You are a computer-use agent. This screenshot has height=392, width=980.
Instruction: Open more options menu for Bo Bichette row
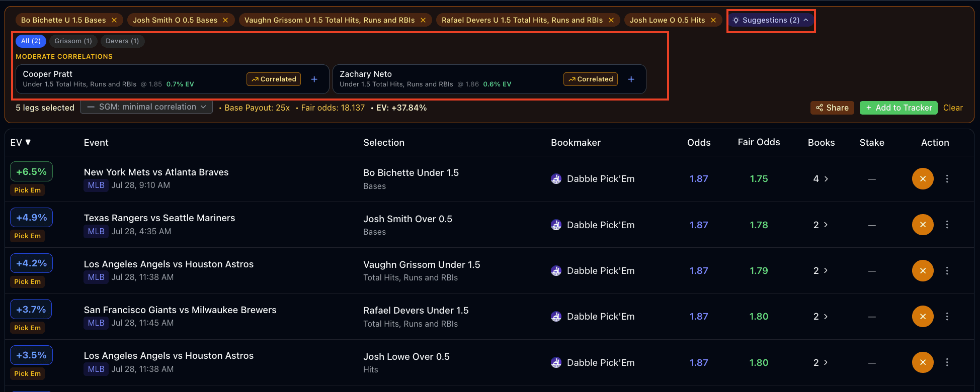point(947,179)
